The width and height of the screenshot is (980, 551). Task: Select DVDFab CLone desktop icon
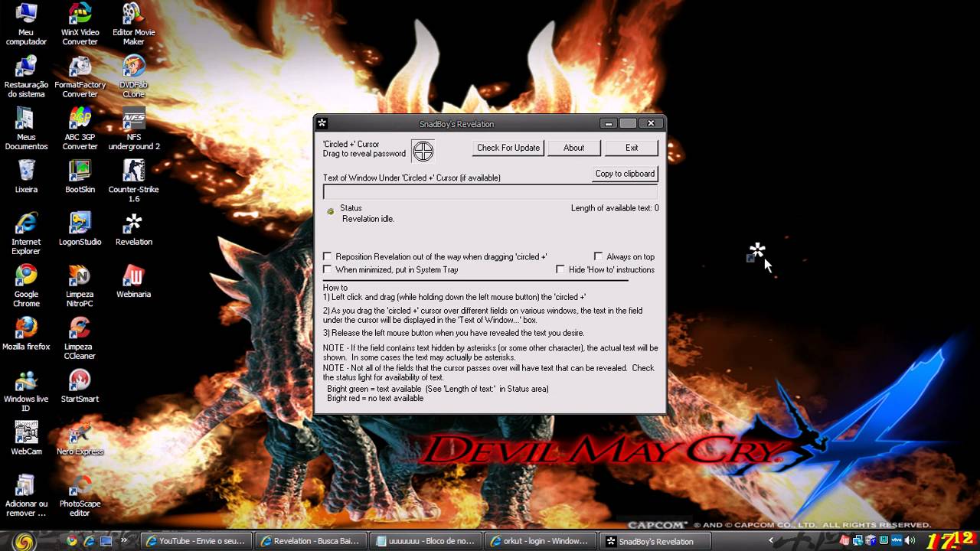coord(133,77)
